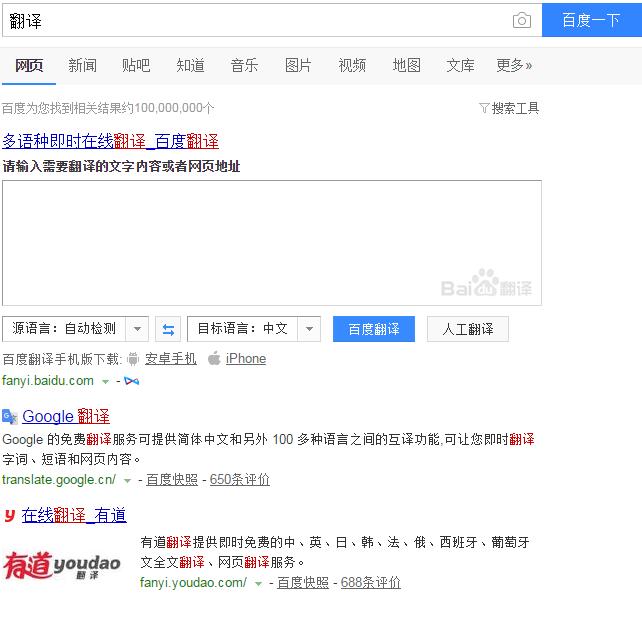Switch to 网页 tab
This screenshot has width=642, height=618.
pyautogui.click(x=29, y=66)
